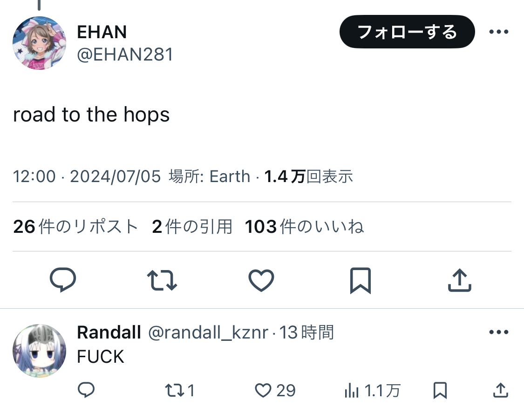
Task: Open the @EHAN281 handle
Action: [x=125, y=55]
